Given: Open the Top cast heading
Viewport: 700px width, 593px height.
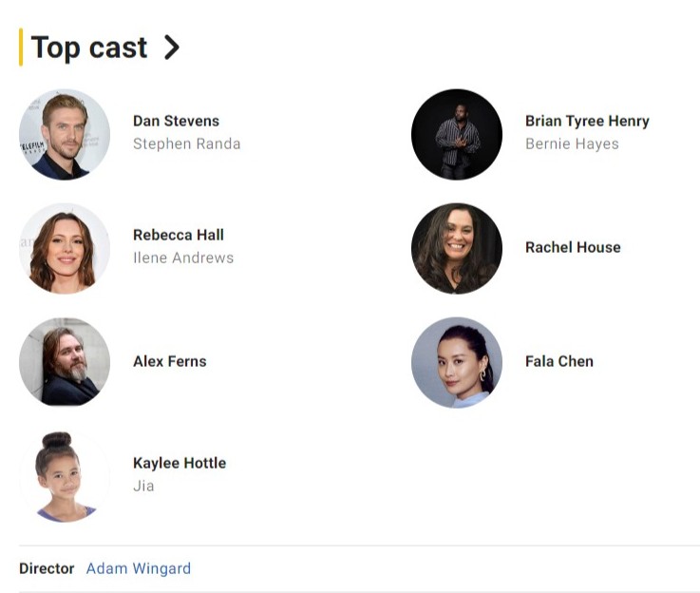Looking at the screenshot, I should 89,48.
